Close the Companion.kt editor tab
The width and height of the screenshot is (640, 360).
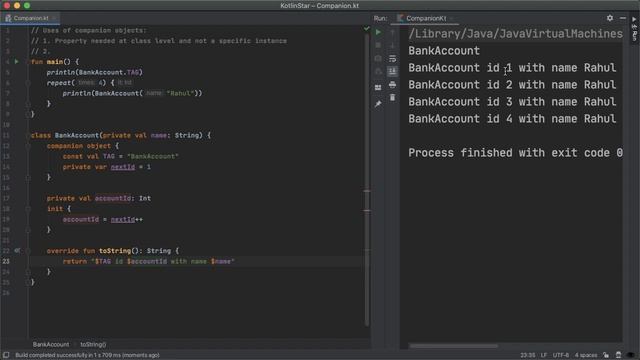pyautogui.click(x=53, y=18)
